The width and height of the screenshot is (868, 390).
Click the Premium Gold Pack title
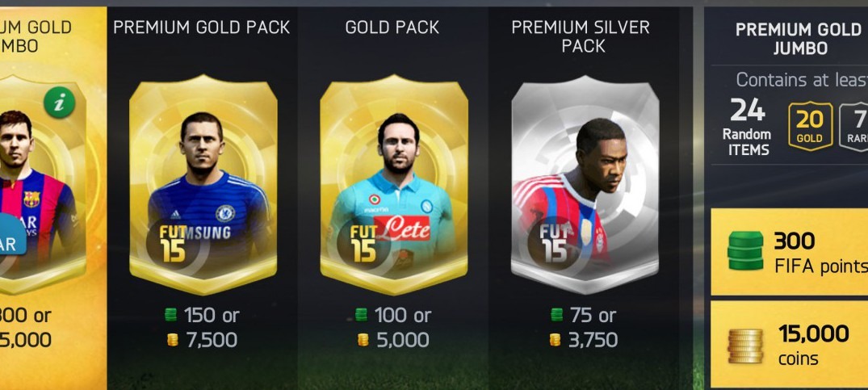[x=202, y=27]
